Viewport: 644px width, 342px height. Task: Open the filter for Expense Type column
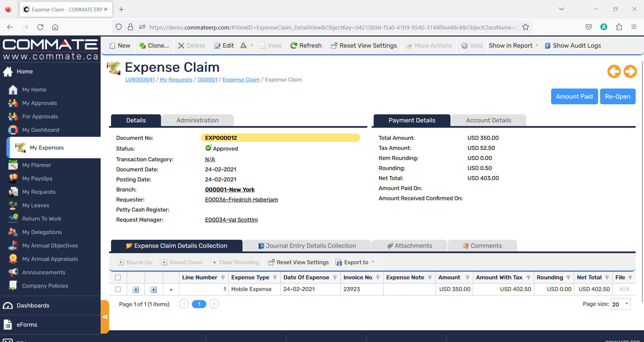tap(275, 277)
